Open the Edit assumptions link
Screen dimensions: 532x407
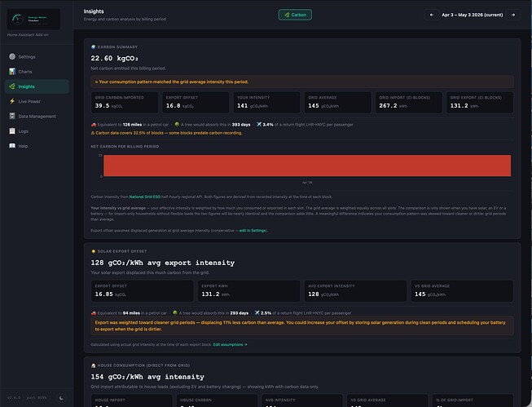click(x=230, y=344)
